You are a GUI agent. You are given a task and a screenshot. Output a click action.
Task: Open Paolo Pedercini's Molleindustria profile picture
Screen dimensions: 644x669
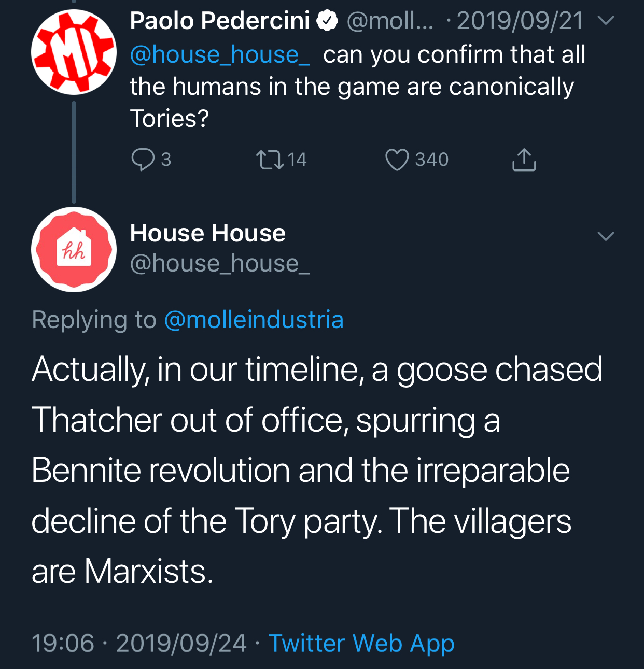pyautogui.click(x=74, y=52)
